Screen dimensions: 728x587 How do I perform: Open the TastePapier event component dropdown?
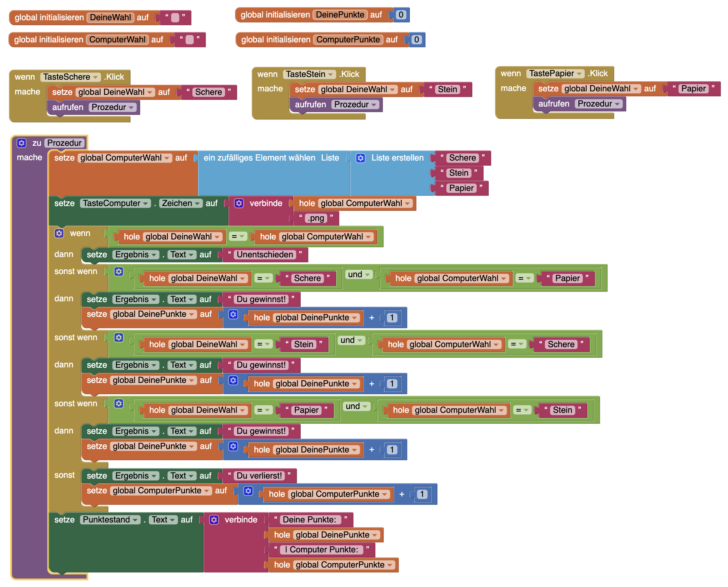[579, 73]
